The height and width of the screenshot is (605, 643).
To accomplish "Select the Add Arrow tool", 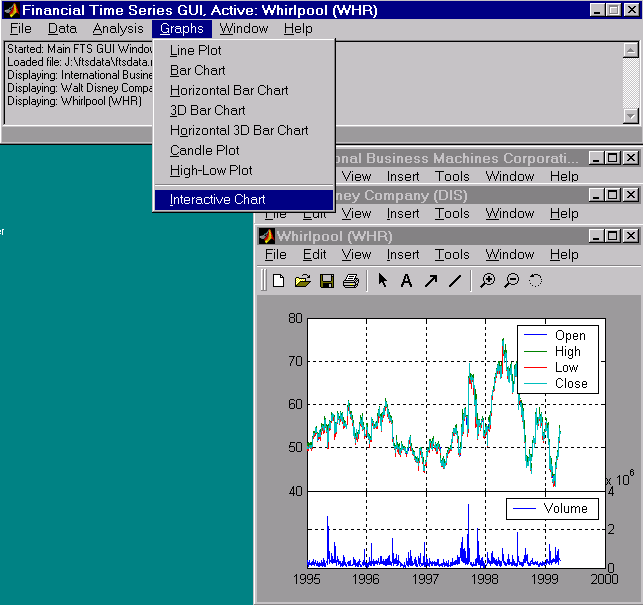I will point(431,281).
